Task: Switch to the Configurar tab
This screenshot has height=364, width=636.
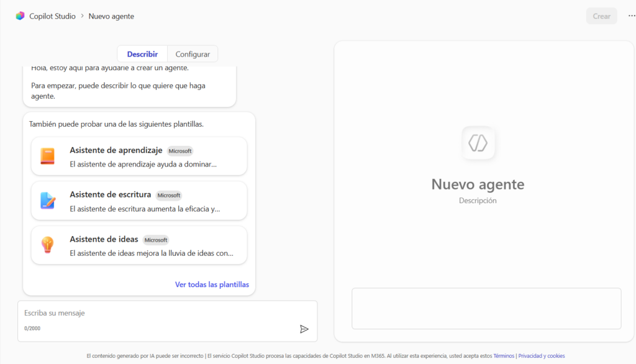Action: pos(193,54)
